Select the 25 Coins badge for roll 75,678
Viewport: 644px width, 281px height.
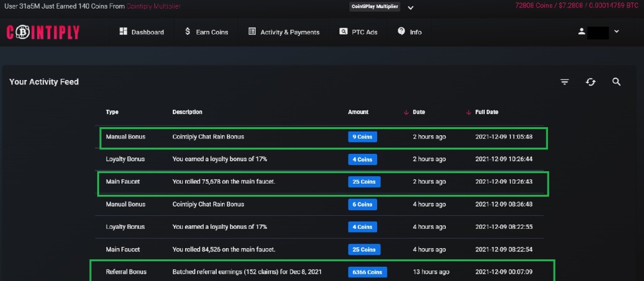click(364, 182)
